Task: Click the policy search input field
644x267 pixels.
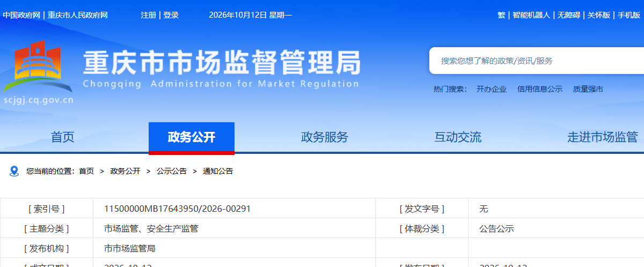Action: [x=537, y=61]
